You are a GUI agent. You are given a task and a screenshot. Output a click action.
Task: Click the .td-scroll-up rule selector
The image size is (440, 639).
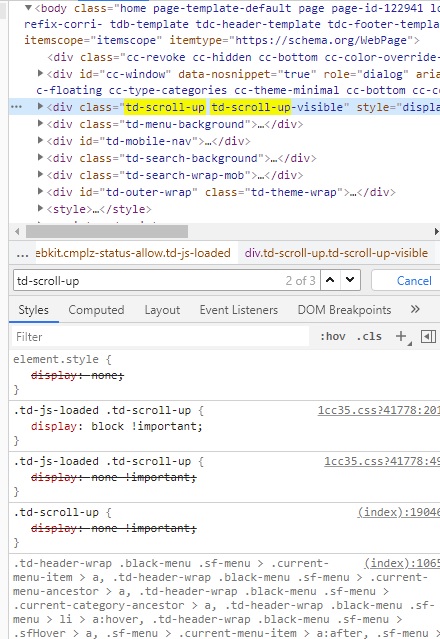56,512
